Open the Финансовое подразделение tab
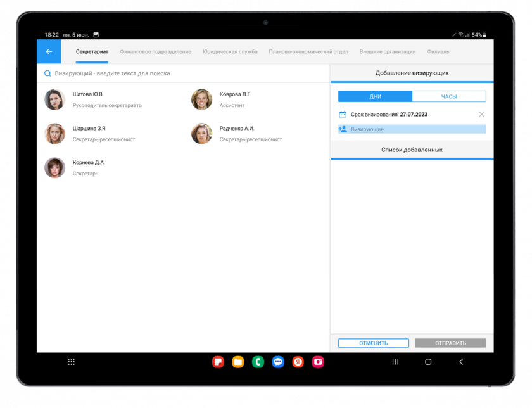Image resolution: width=532 pixels, height=408 pixels. click(155, 52)
